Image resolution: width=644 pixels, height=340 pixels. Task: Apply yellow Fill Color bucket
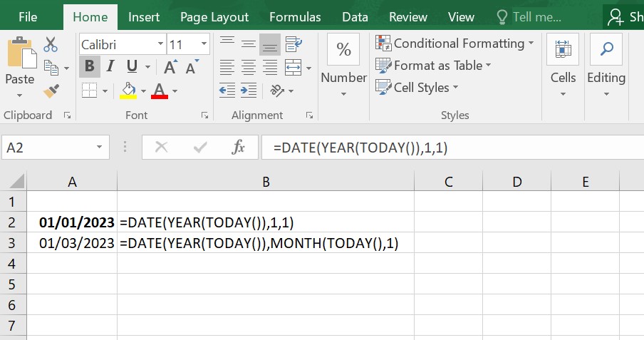pyautogui.click(x=128, y=91)
